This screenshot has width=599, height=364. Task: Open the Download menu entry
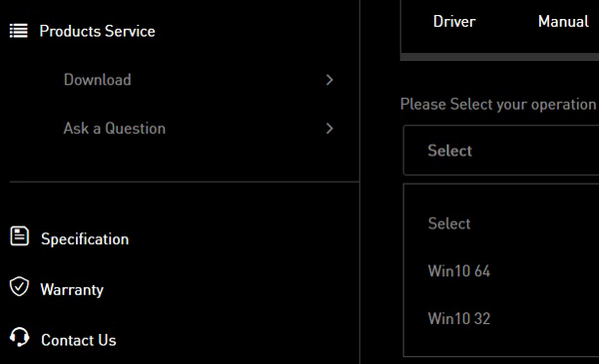click(x=98, y=80)
